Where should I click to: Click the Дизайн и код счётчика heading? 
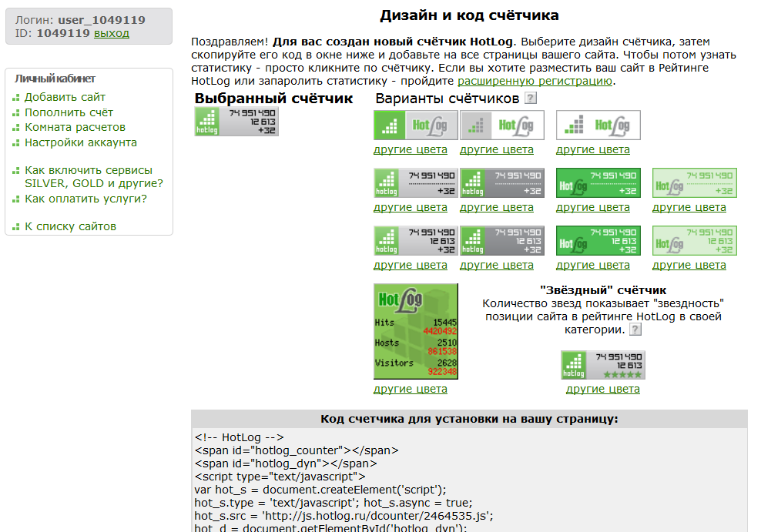(469, 15)
